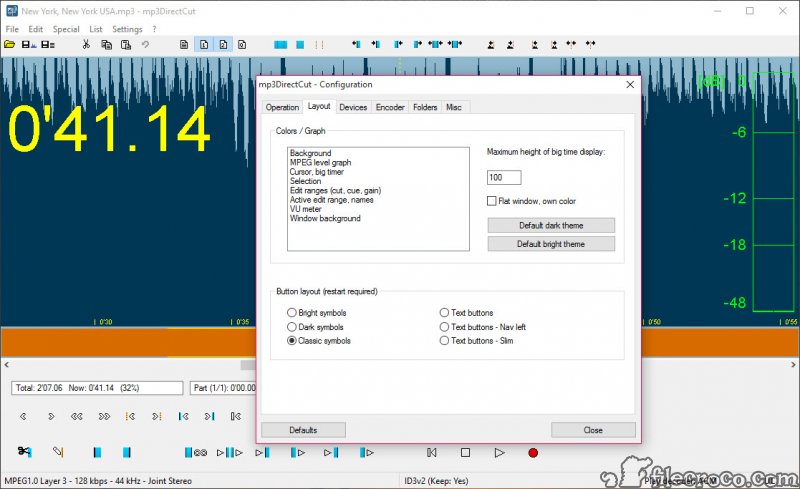Click the Copy icon in top toolbar
The image size is (800, 489).
(106, 44)
